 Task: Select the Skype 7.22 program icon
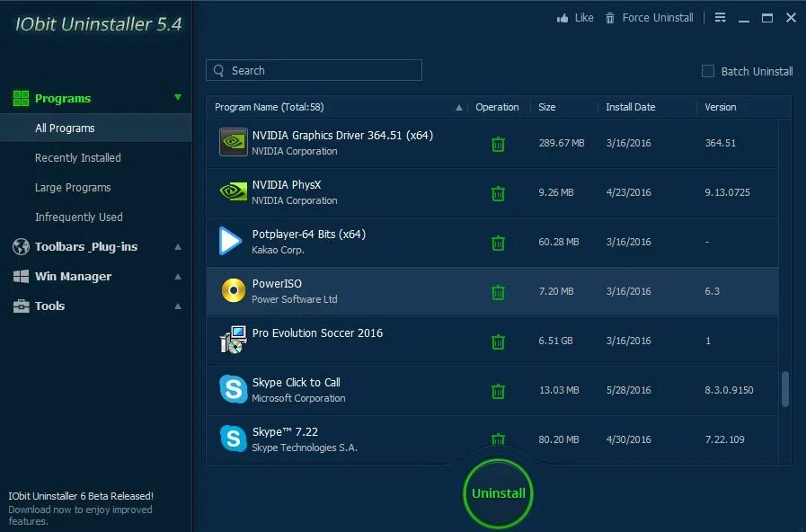[x=234, y=439]
